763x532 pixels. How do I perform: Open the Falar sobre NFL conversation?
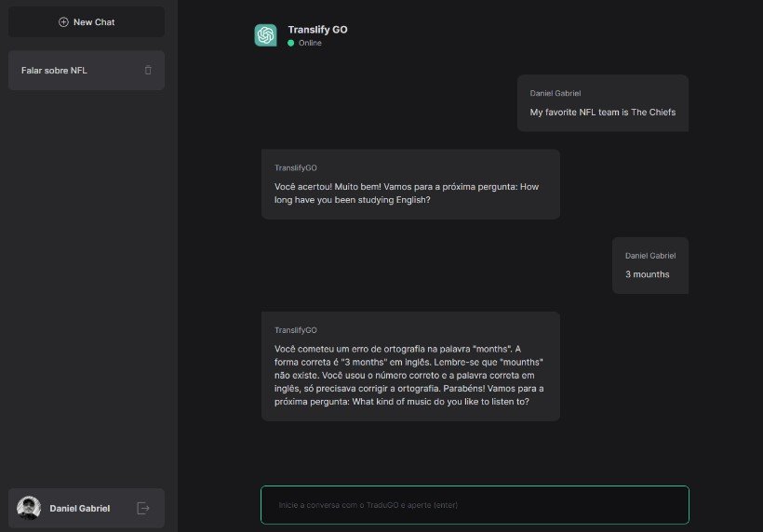[x=56, y=71]
